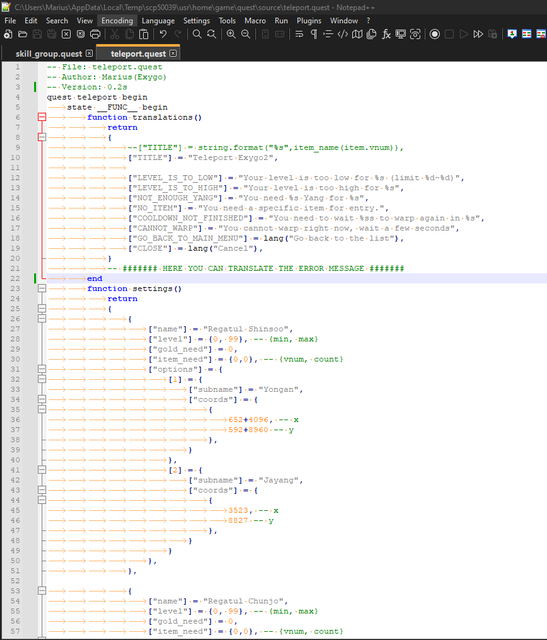
Task: Click the "Jayang" subname string
Action: (x=278, y=480)
